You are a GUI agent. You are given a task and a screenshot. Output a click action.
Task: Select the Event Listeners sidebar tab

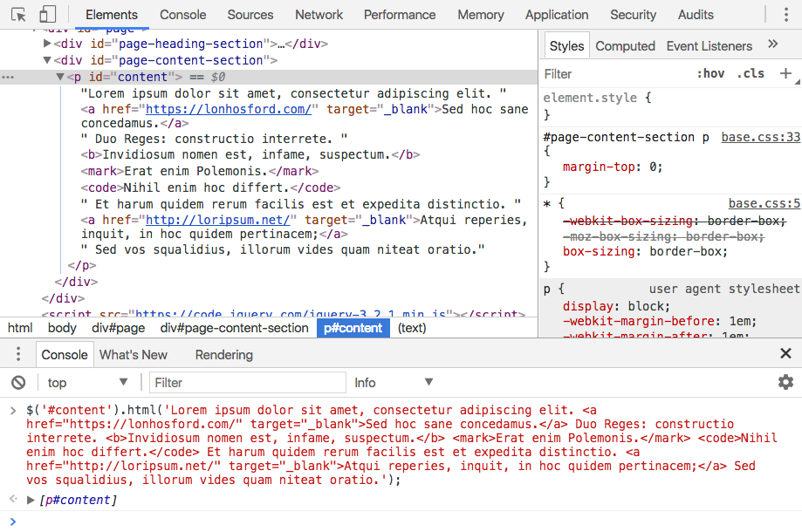coord(709,46)
